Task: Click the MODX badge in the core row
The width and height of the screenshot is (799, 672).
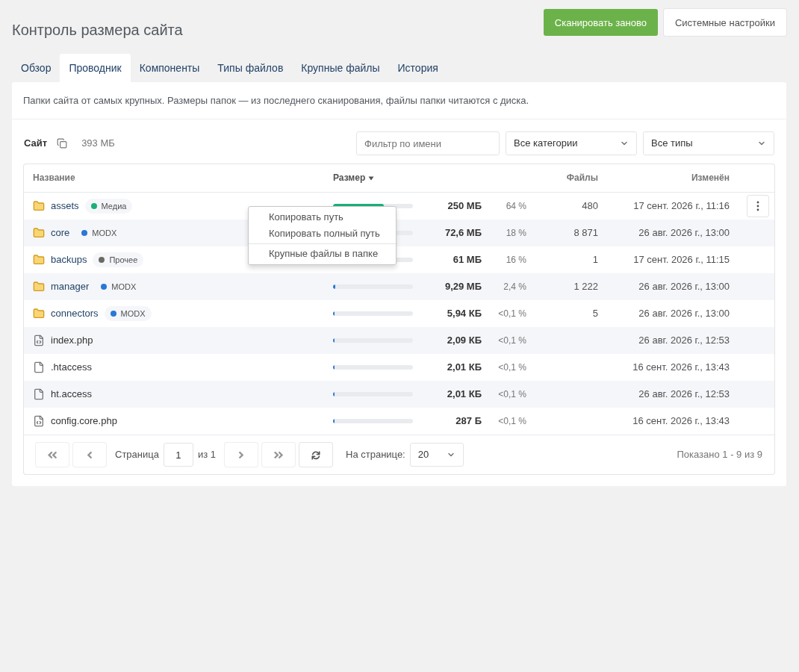Action: point(99,233)
